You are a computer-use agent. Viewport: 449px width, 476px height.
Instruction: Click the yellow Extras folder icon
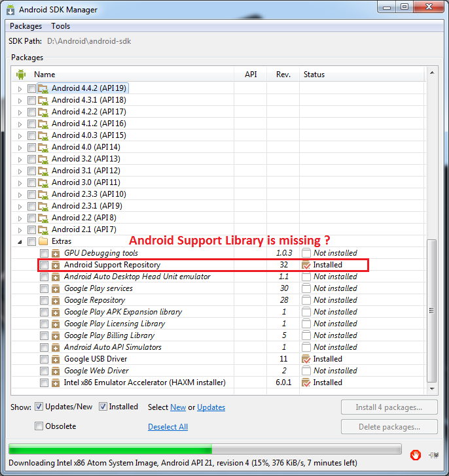pos(43,241)
